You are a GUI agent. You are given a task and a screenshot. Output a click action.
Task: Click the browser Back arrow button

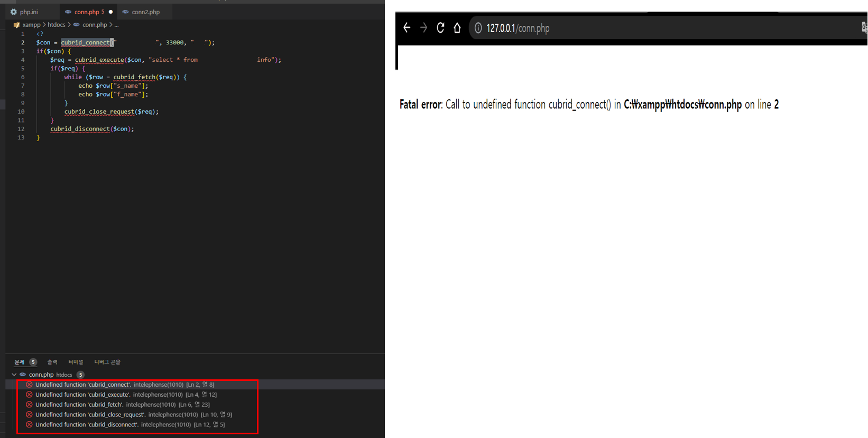pyautogui.click(x=407, y=28)
